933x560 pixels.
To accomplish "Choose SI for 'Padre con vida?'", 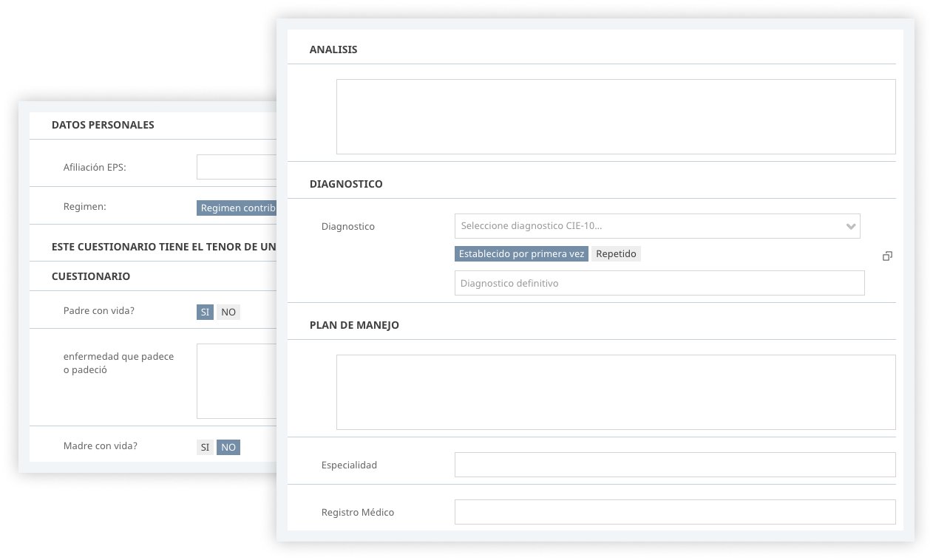I will 206,312.
